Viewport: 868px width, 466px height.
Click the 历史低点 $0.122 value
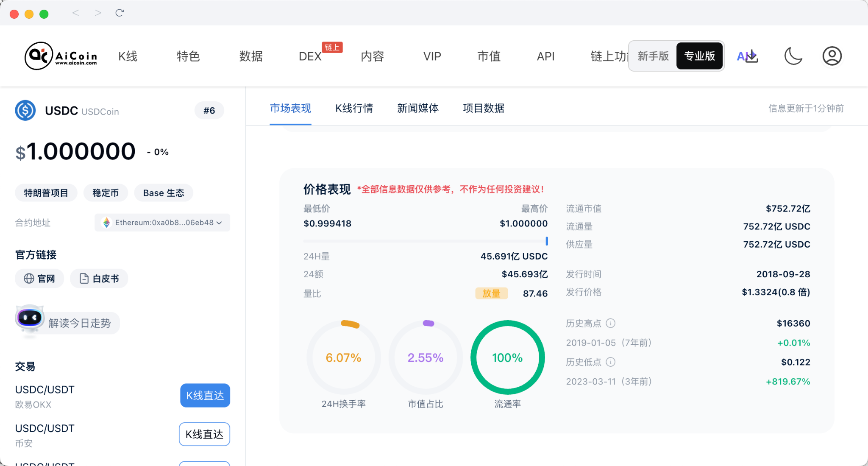pos(796,362)
